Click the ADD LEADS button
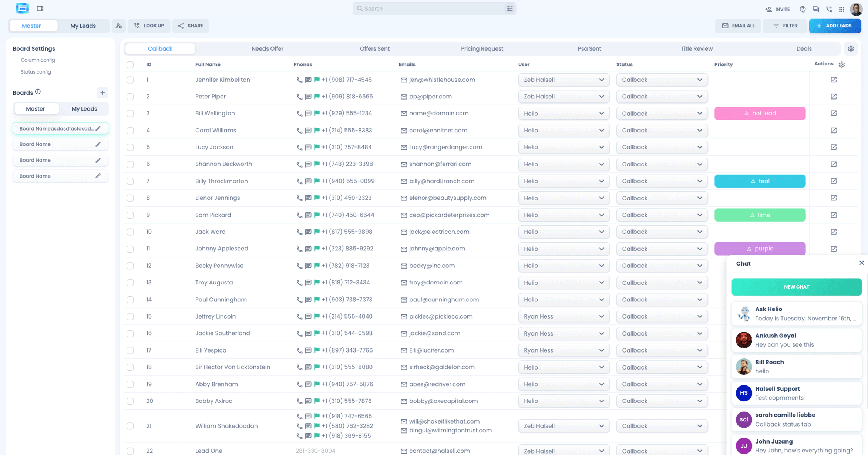 [x=835, y=26]
